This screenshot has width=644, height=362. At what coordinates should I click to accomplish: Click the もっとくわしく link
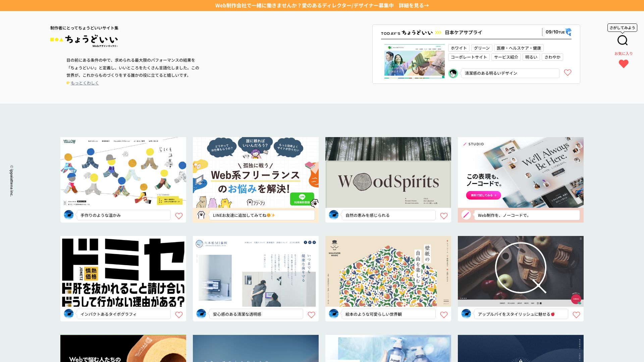tap(85, 83)
